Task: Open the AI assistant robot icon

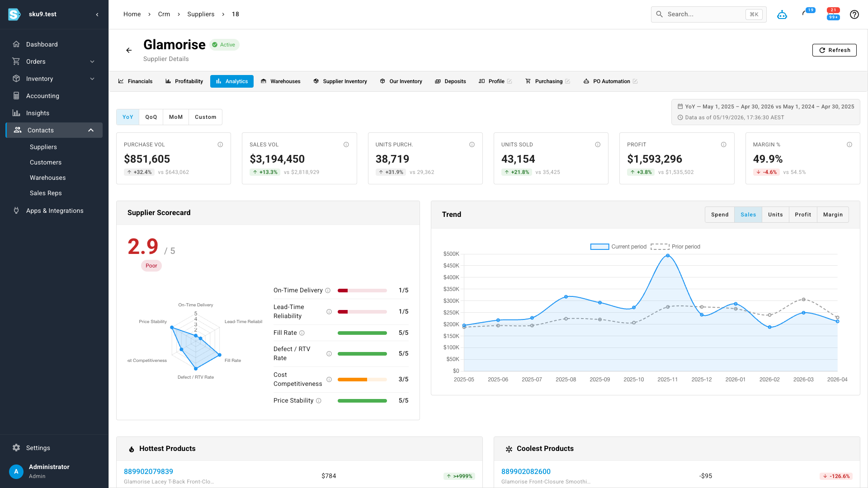Action: [782, 14]
